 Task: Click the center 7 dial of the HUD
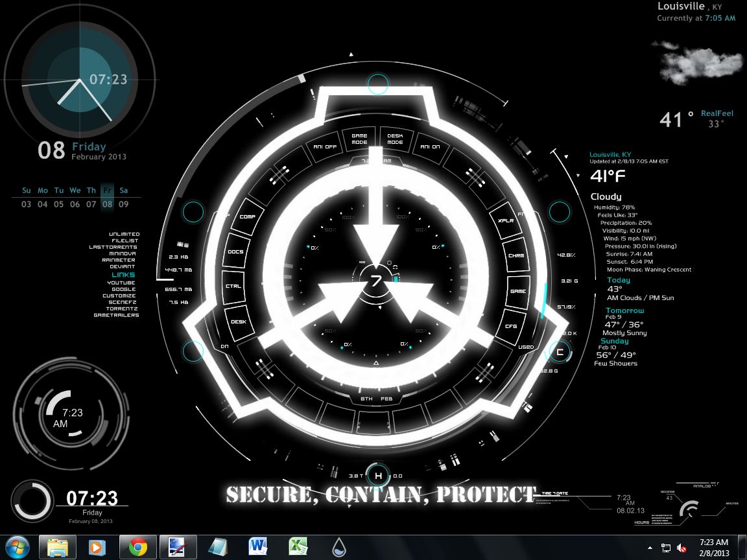(376, 281)
